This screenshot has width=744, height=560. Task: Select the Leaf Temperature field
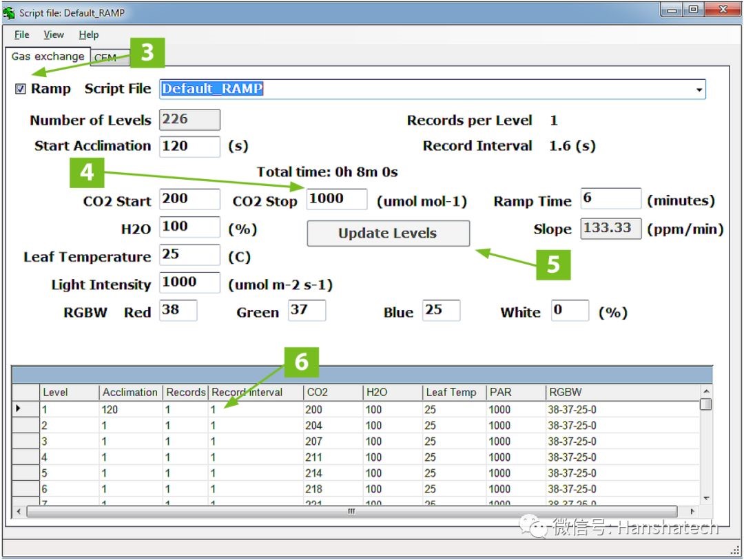[189, 255]
